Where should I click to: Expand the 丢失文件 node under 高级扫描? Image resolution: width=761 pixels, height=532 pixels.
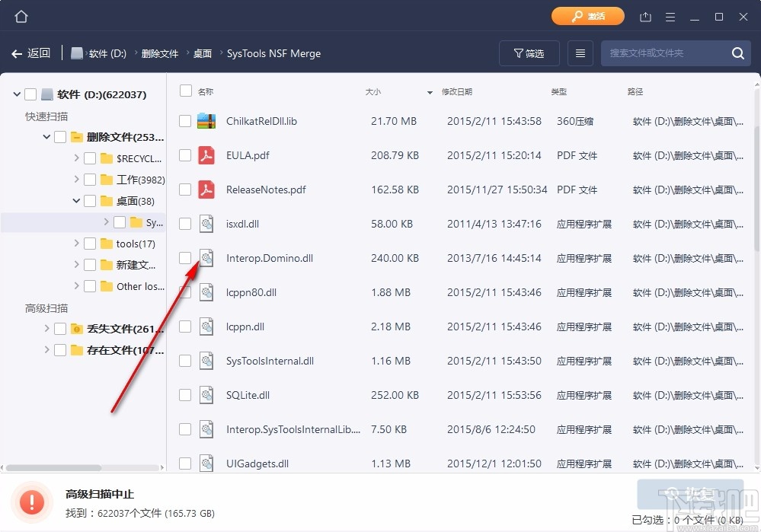46,329
